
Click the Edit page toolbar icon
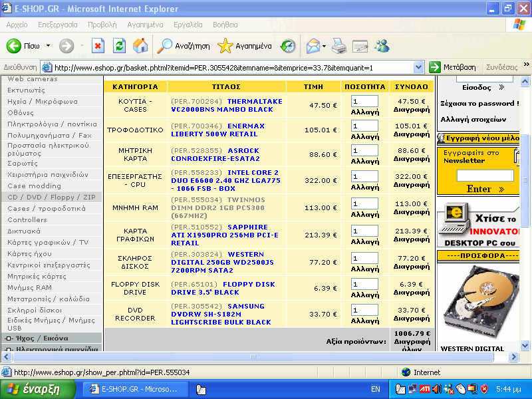[360, 46]
